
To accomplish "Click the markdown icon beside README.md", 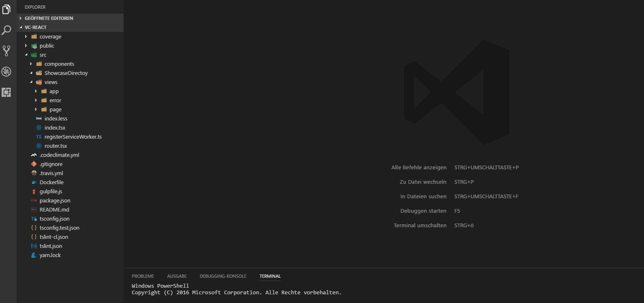I will point(34,209).
